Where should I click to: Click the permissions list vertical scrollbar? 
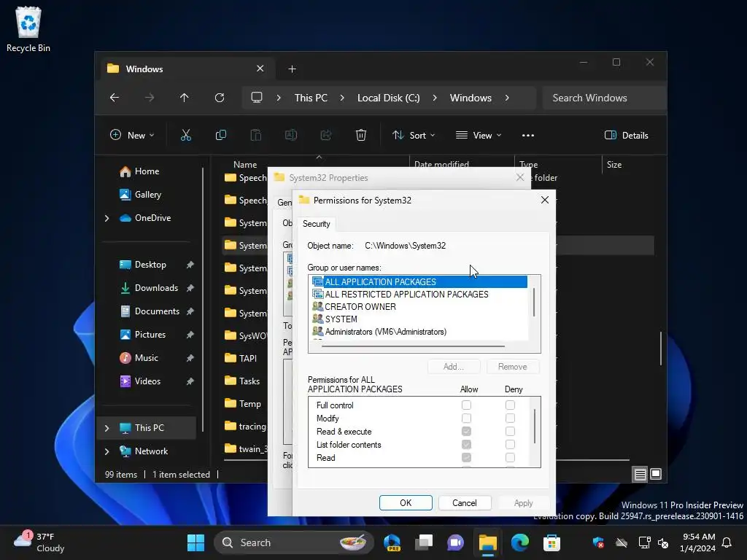535,426
